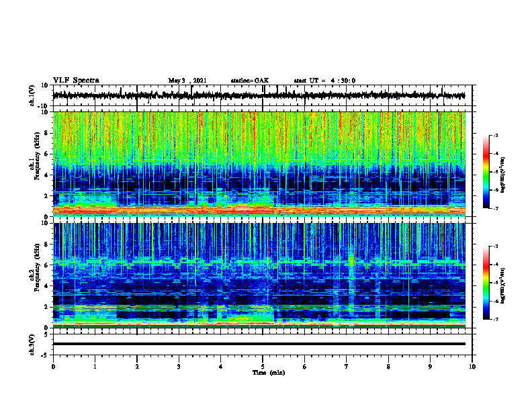Click the "VLF Spectra" title text
Image resolution: width=532 pixels, height=411 pixels.
coord(76,81)
